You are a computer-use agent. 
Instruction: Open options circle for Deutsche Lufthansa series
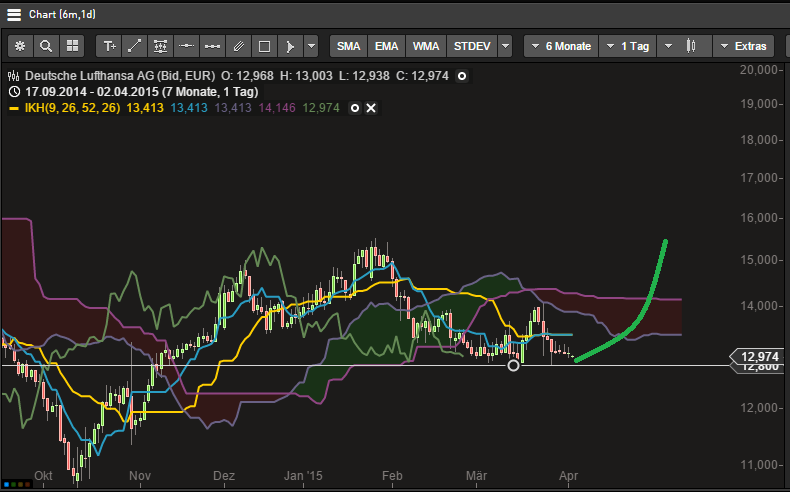click(462, 76)
